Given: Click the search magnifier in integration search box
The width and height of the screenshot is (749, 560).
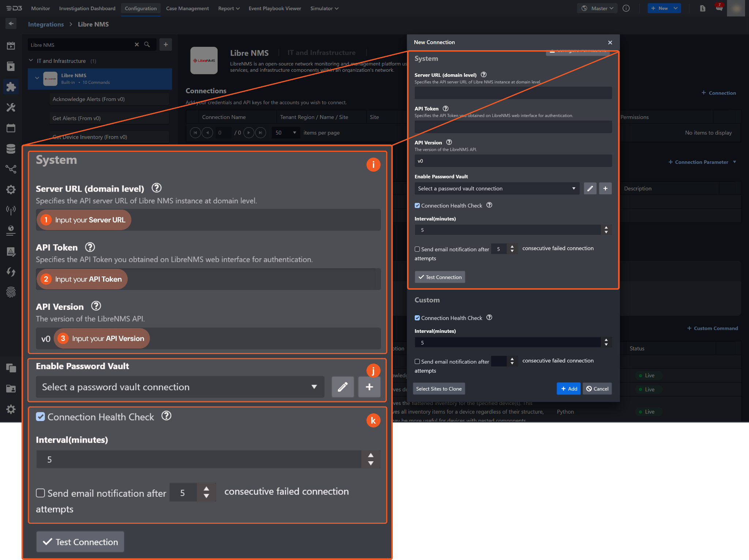Looking at the screenshot, I should (x=147, y=45).
